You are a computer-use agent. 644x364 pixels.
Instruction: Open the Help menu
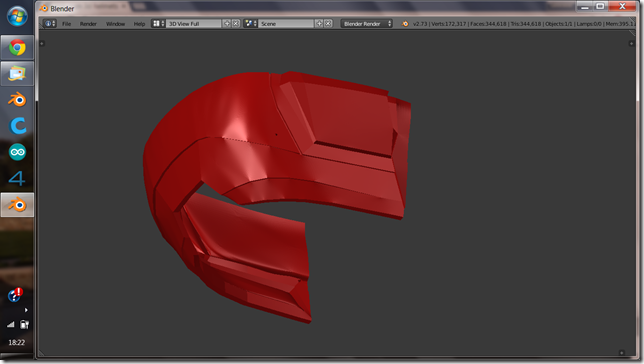pyautogui.click(x=139, y=24)
